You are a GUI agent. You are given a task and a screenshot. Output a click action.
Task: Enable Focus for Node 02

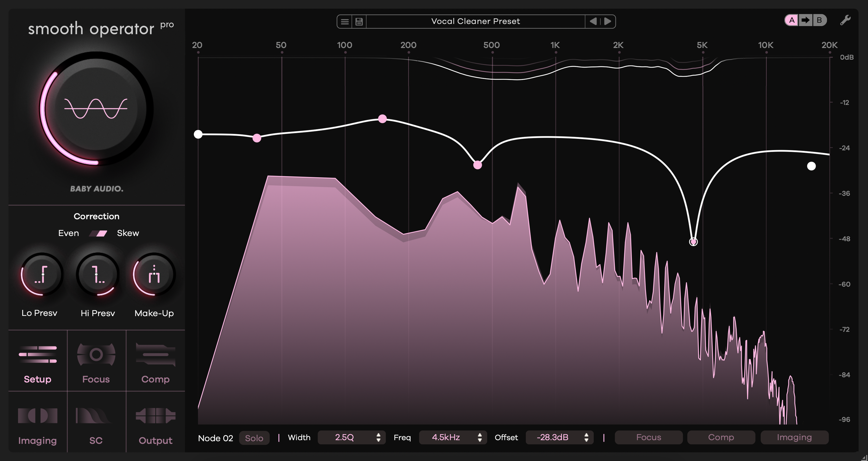point(649,437)
